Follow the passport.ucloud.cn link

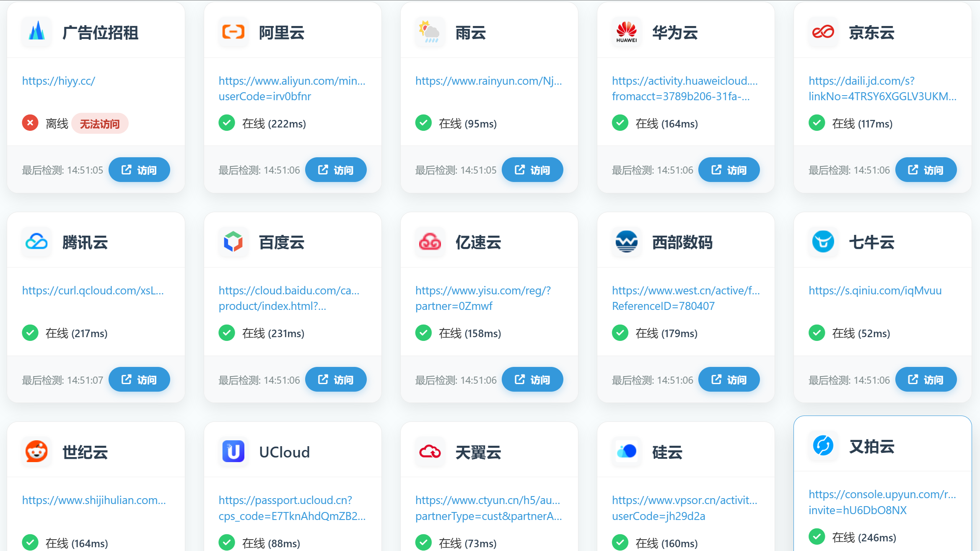(292, 508)
